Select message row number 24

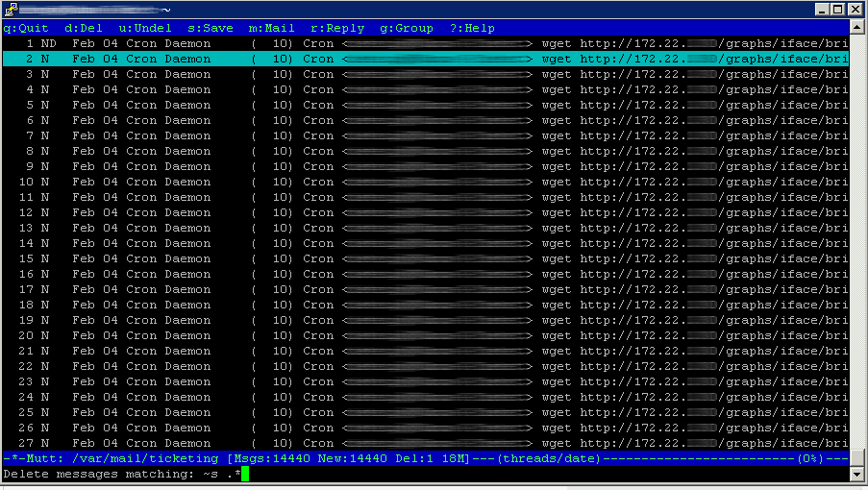[425, 397]
